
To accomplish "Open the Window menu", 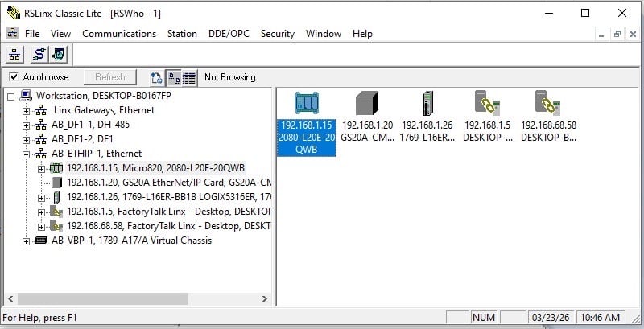I will (x=324, y=34).
